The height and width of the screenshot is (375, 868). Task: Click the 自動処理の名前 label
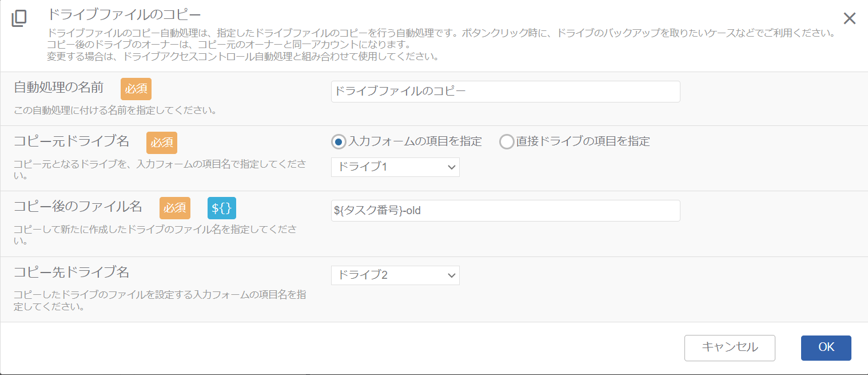[58, 88]
